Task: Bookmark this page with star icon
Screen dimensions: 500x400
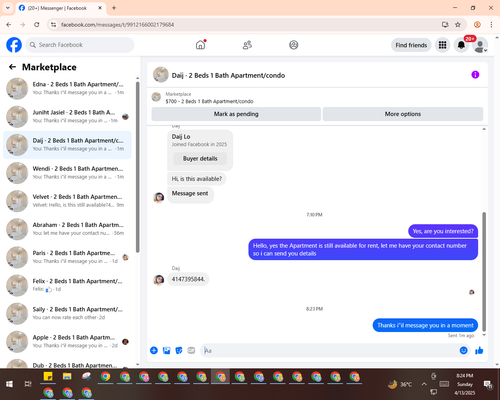Action: pyautogui.click(x=458, y=25)
